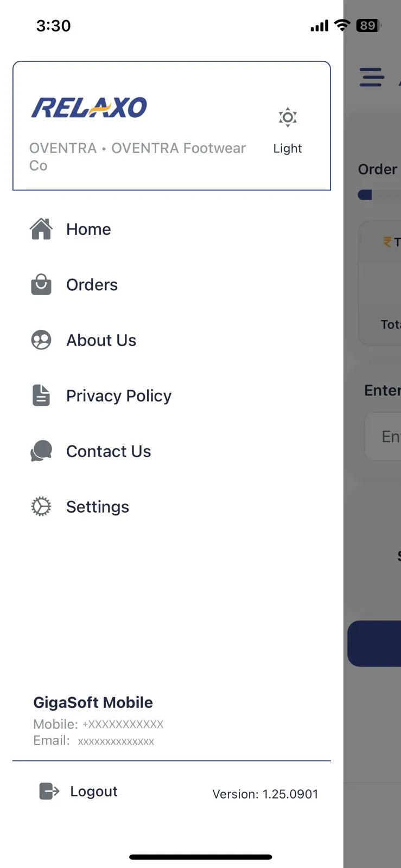Tap the Light theme label

click(x=288, y=149)
